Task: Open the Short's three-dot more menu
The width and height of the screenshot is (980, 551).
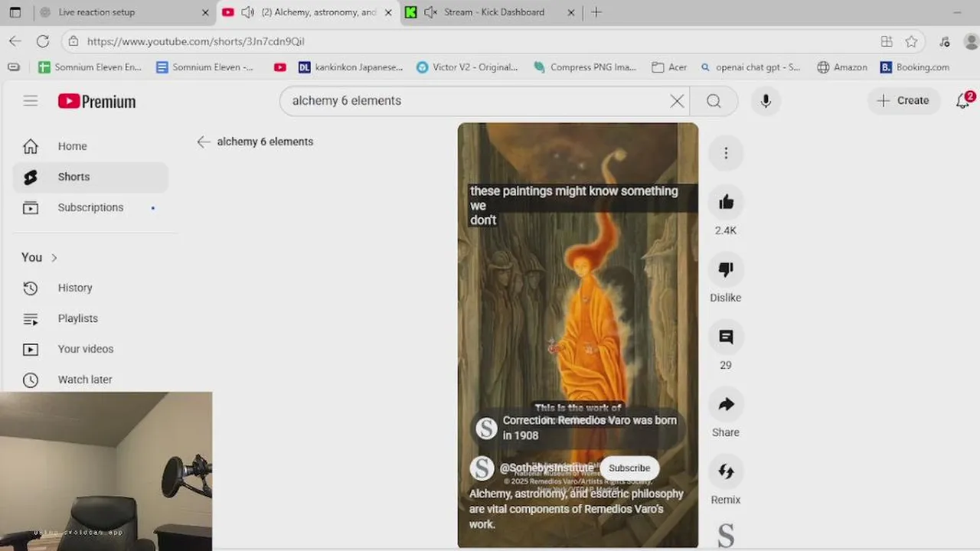Action: 726,153
